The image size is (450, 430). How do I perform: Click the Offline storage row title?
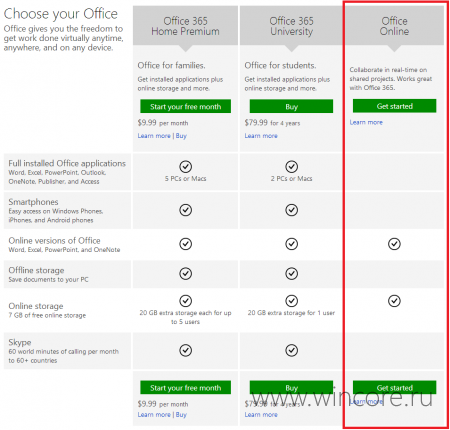pos(36,270)
